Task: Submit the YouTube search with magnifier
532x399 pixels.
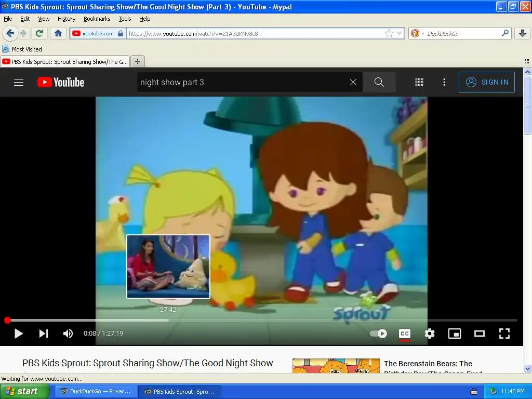Action: click(x=379, y=82)
